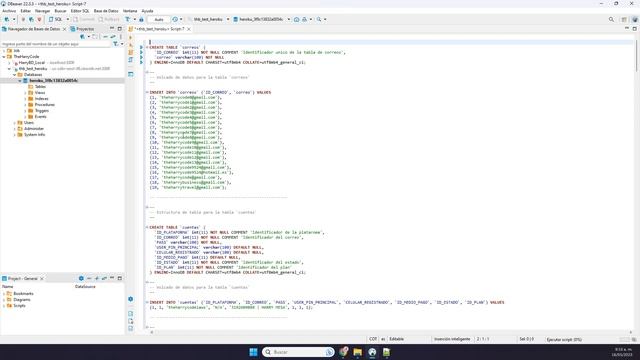The image size is (640, 360).
Task: Collapse the Databases folder
Action: coord(15,75)
